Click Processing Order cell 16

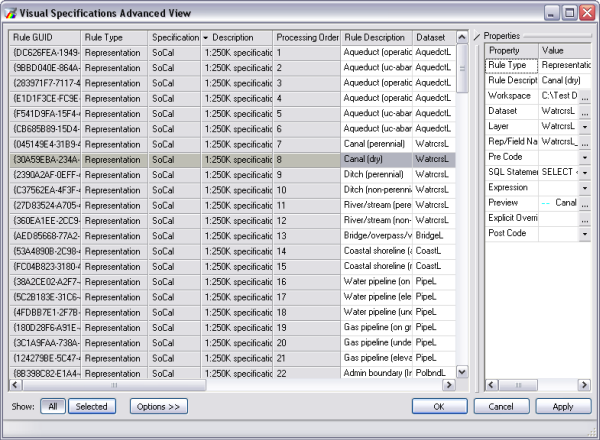(x=307, y=282)
